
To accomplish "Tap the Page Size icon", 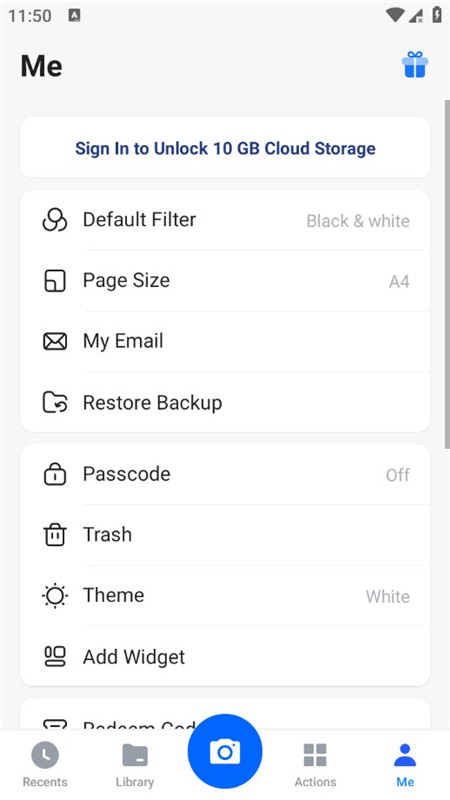I will coord(55,281).
